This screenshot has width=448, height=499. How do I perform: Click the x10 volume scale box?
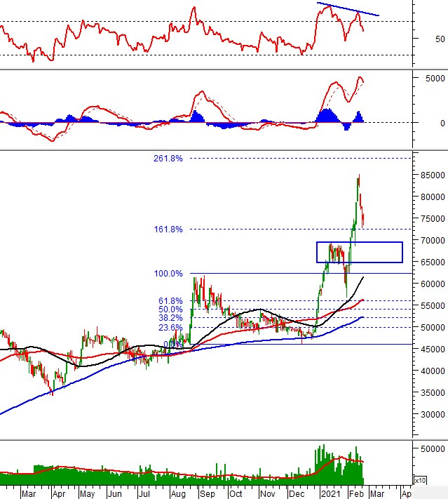(x=420, y=480)
